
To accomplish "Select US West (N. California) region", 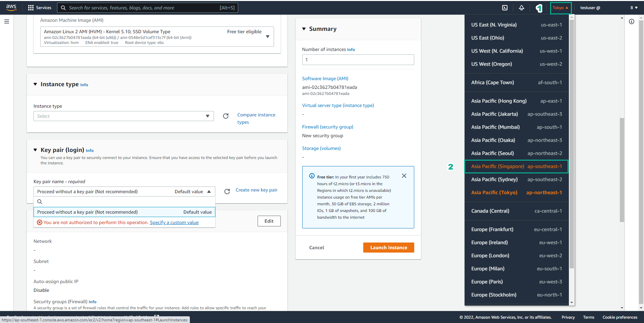I will tap(517, 51).
